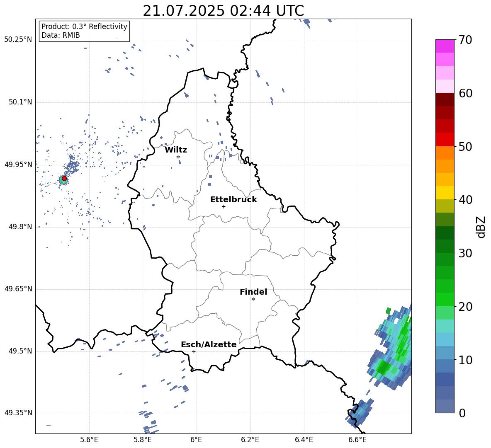Click the Esch/Alzette station label
This screenshot has height=448, width=491.
[209, 344]
